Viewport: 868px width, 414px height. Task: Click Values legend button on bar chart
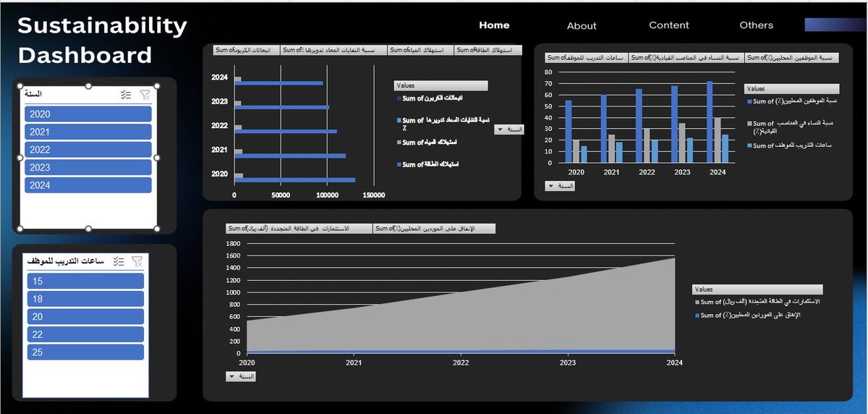(x=441, y=85)
